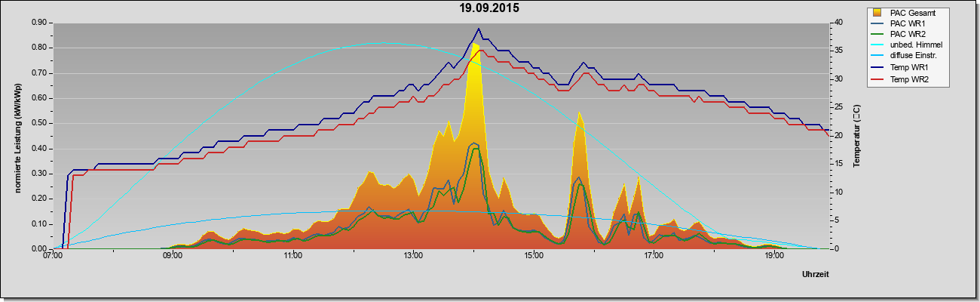The image size is (980, 302).
Task: Click the normierte Leistung axis title
Action: click(x=17, y=136)
